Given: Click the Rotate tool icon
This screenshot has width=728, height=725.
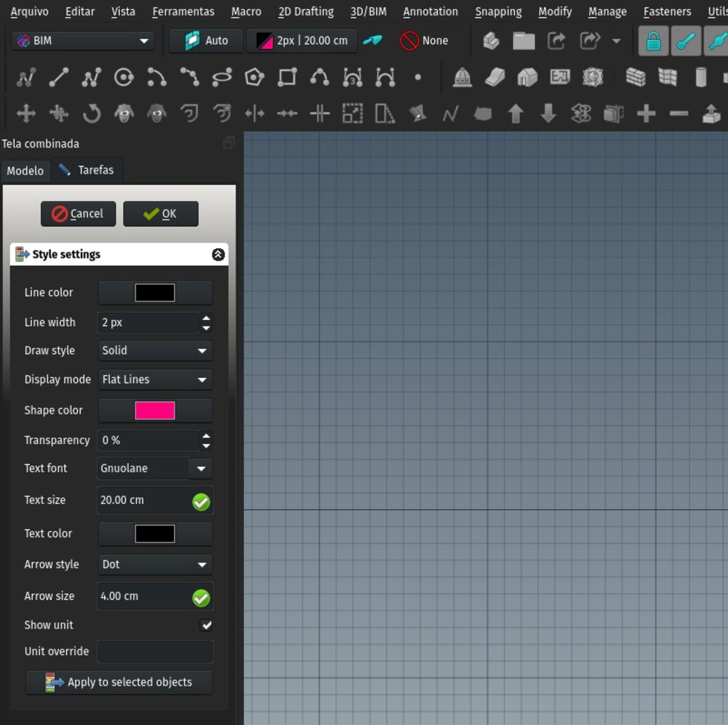Looking at the screenshot, I should 91,113.
